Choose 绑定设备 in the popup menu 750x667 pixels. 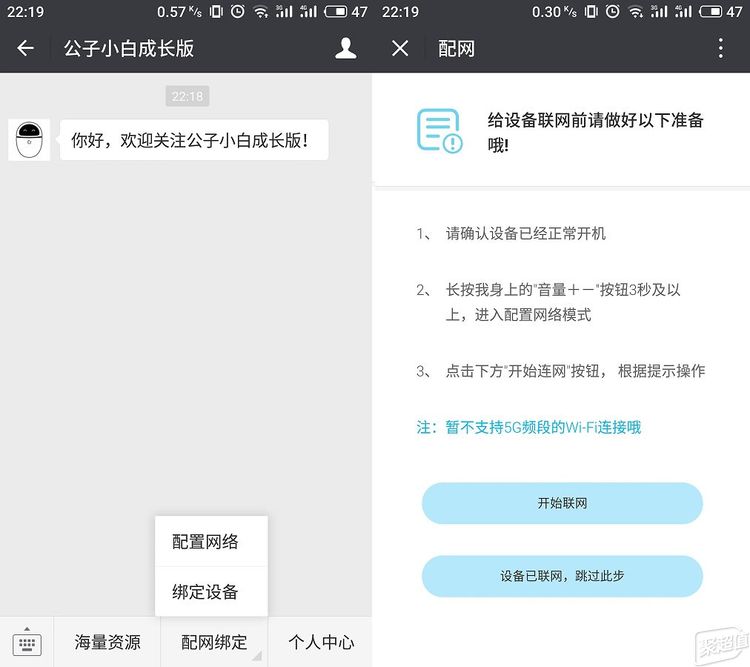(206, 591)
